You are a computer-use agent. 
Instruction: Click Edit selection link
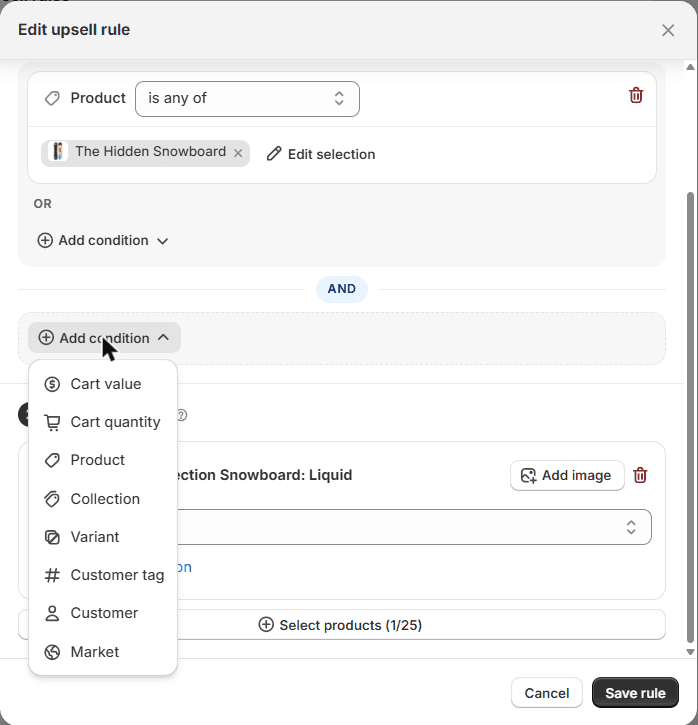click(321, 154)
